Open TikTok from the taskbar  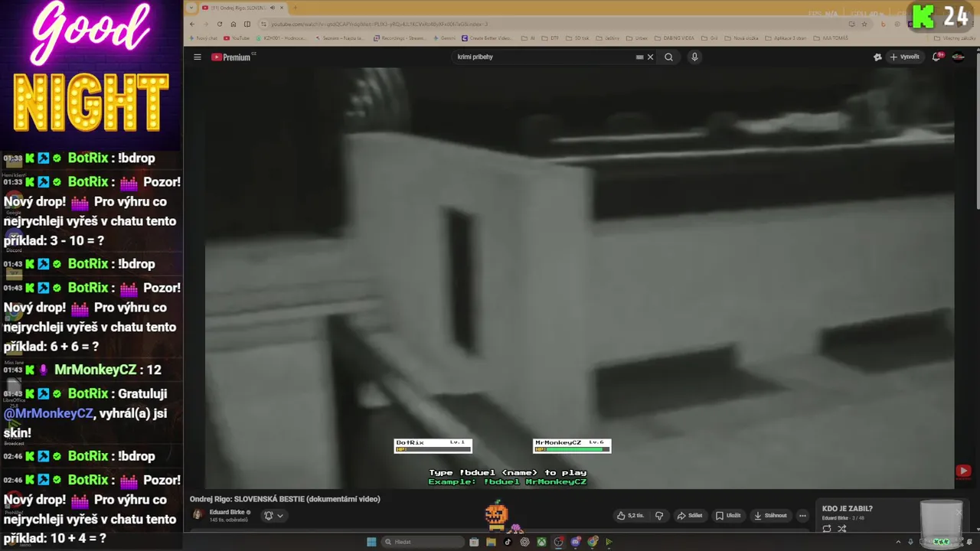point(508,542)
